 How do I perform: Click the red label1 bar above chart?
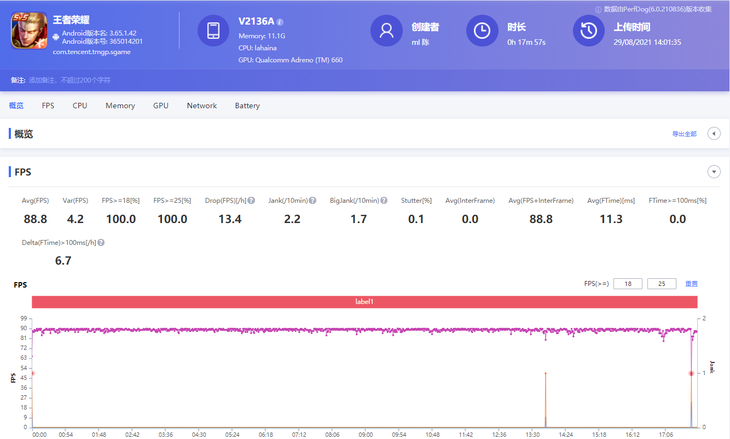point(364,301)
